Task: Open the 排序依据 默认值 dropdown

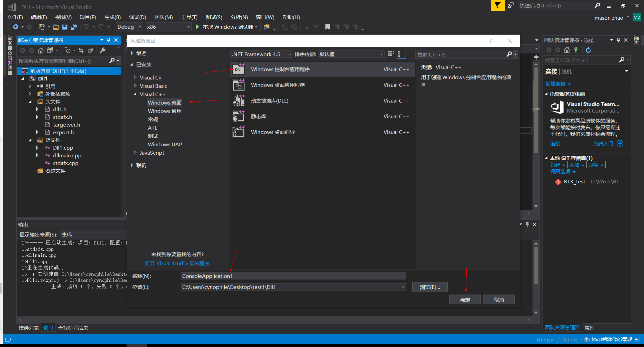Action: (351, 54)
